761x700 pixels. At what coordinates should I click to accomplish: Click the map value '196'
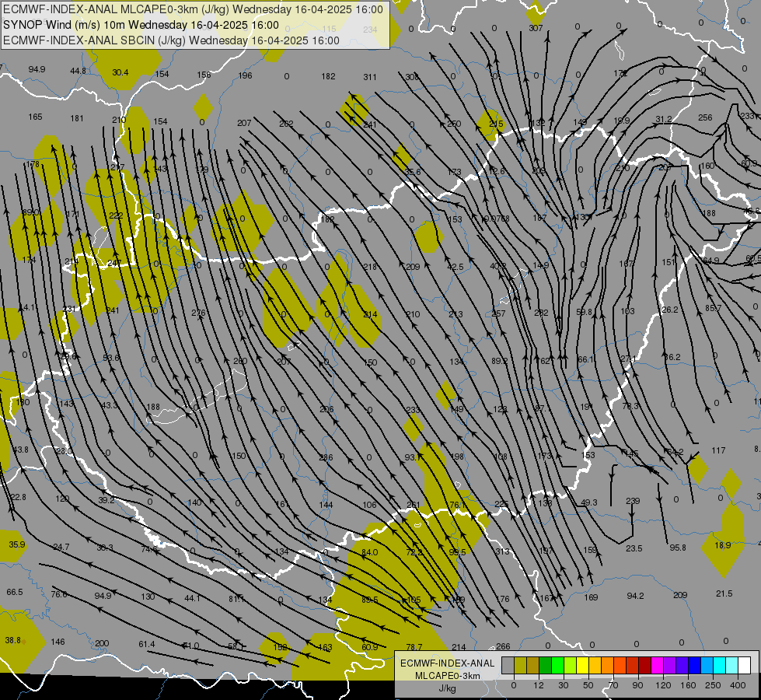pos(246,75)
